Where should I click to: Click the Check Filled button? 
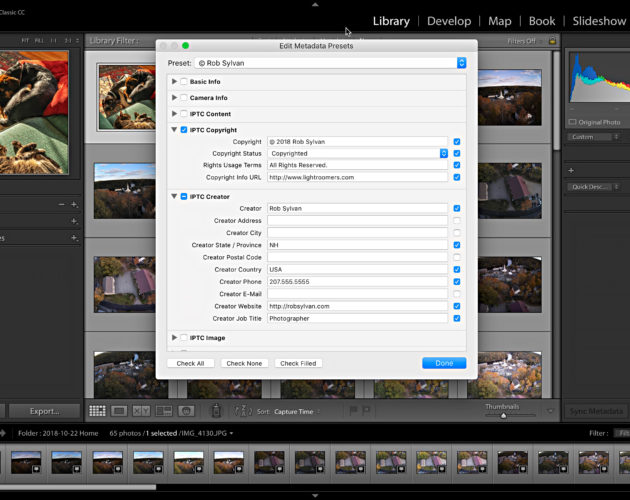[298, 363]
